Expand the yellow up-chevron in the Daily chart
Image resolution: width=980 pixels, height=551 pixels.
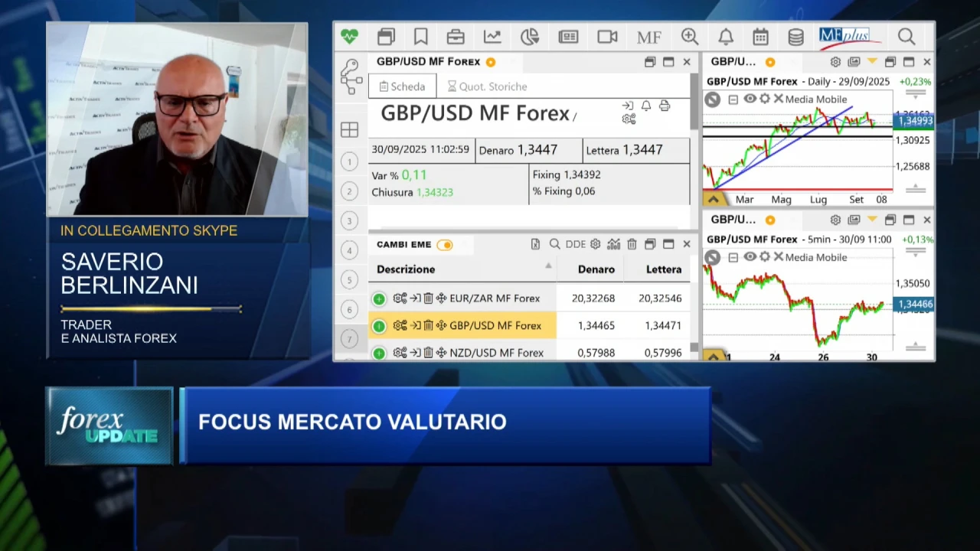pyautogui.click(x=714, y=200)
